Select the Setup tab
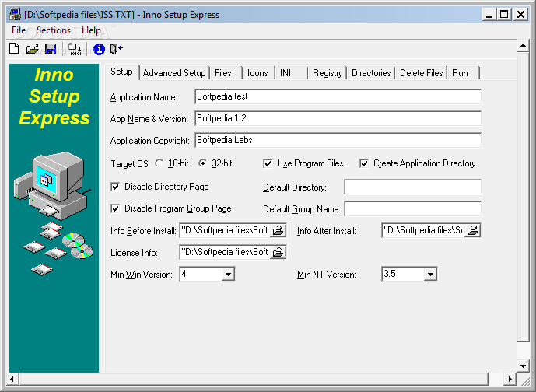 pos(121,72)
